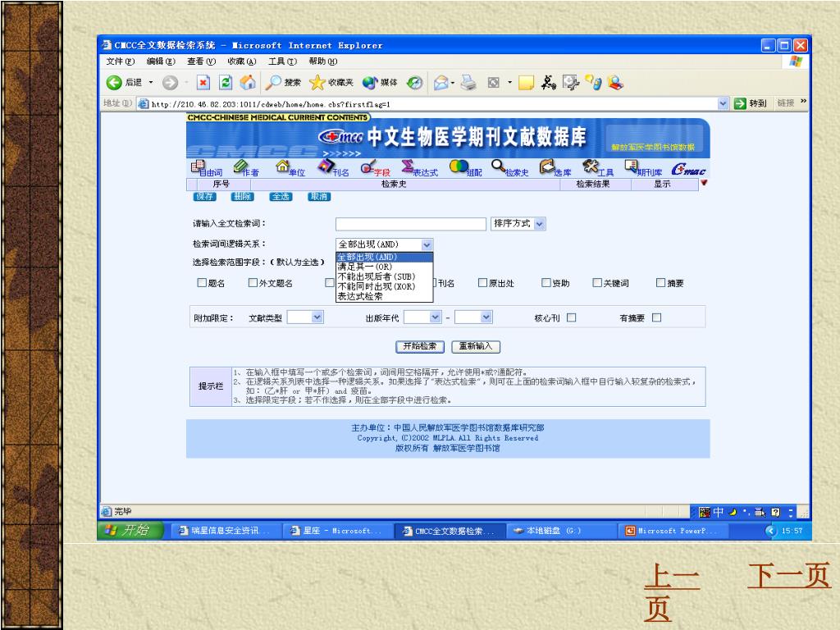Click the 保存 save button
Image resolution: width=840 pixels, height=630 pixels.
[x=204, y=197]
